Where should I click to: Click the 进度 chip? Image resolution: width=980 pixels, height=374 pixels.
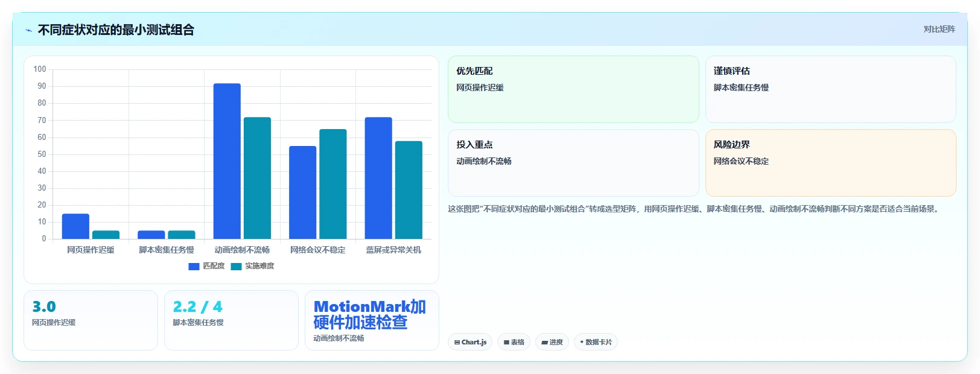pyautogui.click(x=552, y=342)
